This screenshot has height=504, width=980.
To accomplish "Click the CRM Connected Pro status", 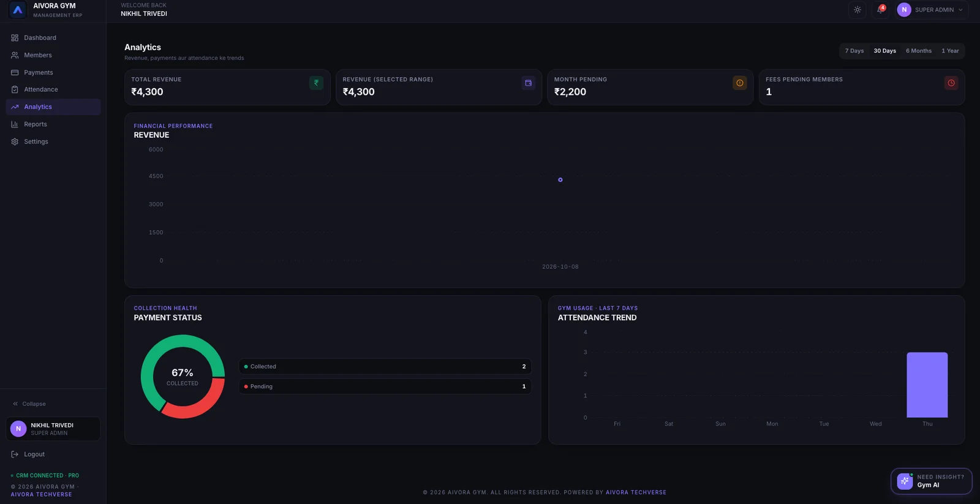I will [x=45, y=476].
